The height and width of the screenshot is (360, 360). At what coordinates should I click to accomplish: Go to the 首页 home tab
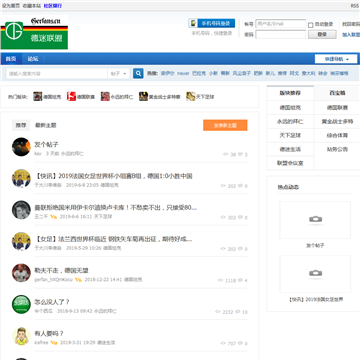pos(11,59)
